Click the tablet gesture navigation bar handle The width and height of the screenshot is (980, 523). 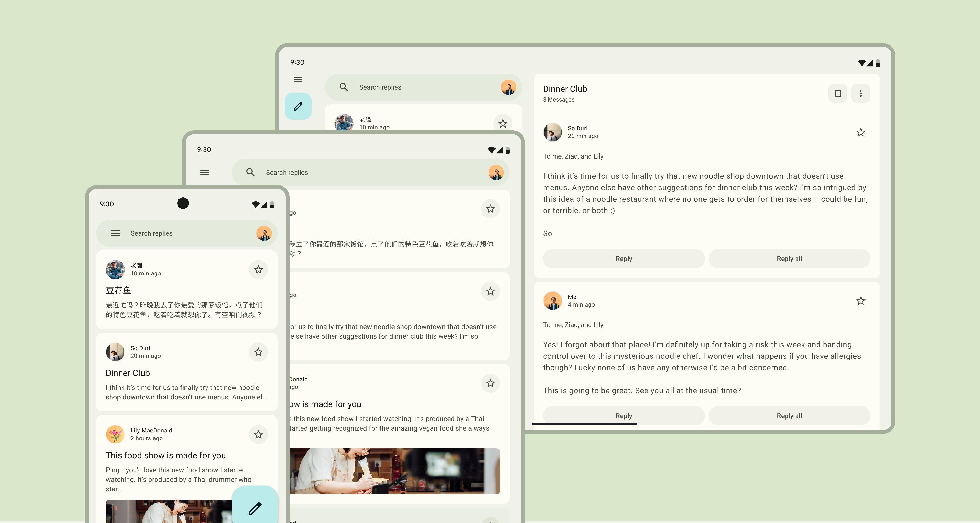[584, 424]
